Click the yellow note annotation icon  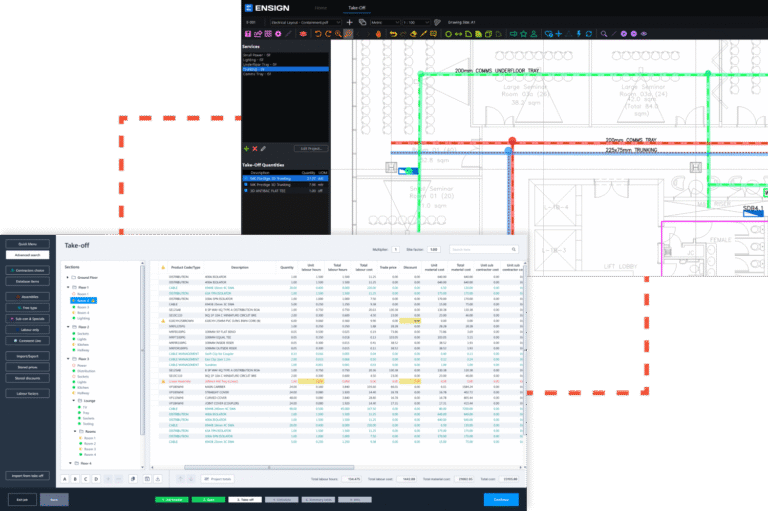[x=433, y=34]
